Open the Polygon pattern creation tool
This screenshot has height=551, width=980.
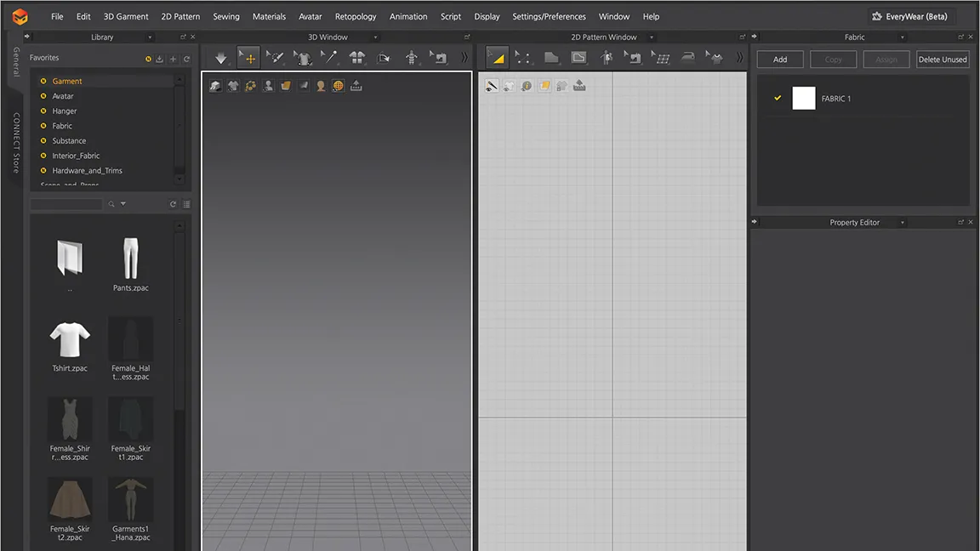click(x=550, y=56)
